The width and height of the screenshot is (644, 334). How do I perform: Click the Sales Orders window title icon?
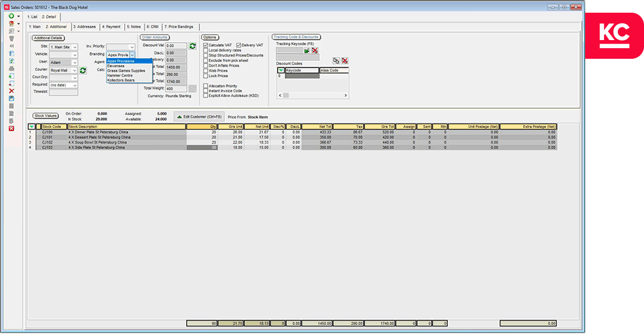click(6, 7)
